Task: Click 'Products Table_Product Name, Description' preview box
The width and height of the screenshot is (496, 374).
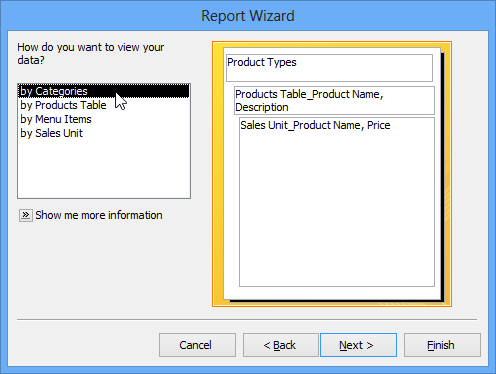Action: tap(334, 101)
